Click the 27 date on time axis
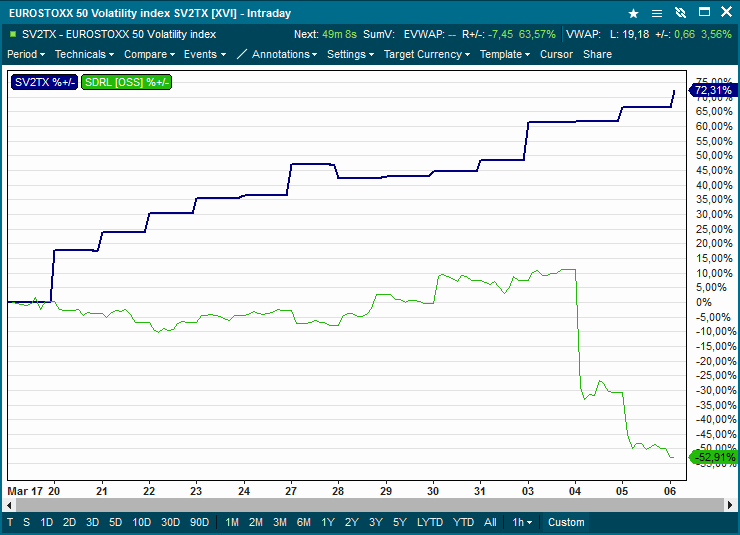This screenshot has width=740, height=535. pos(291,491)
